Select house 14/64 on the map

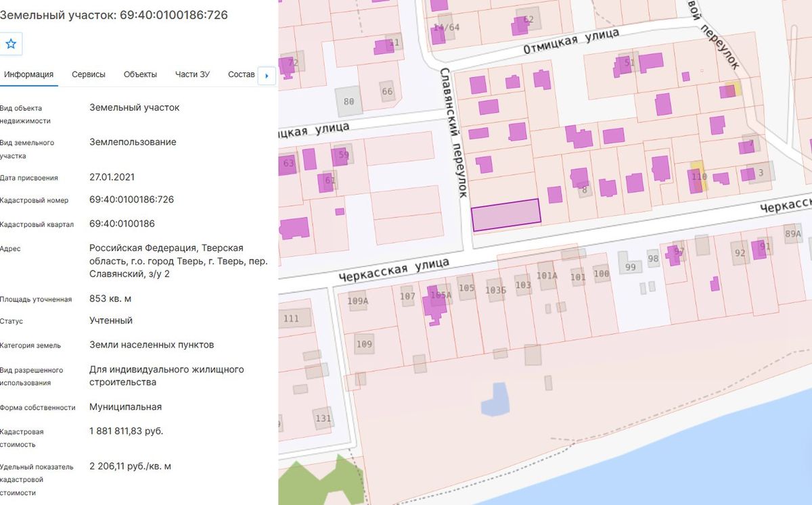[446, 27]
